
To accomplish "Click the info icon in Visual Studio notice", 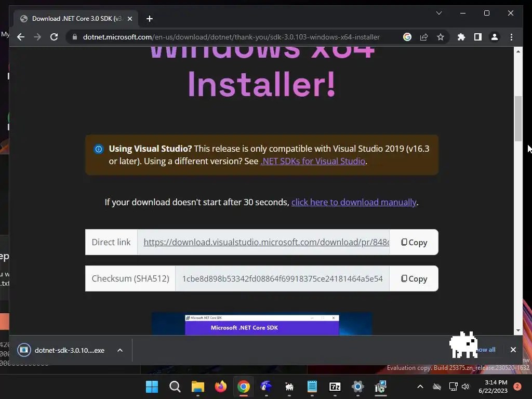I will pyautogui.click(x=98, y=149).
